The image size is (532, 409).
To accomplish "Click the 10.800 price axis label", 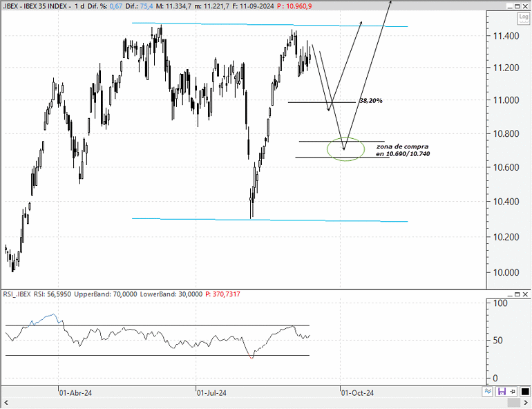I will [506, 134].
